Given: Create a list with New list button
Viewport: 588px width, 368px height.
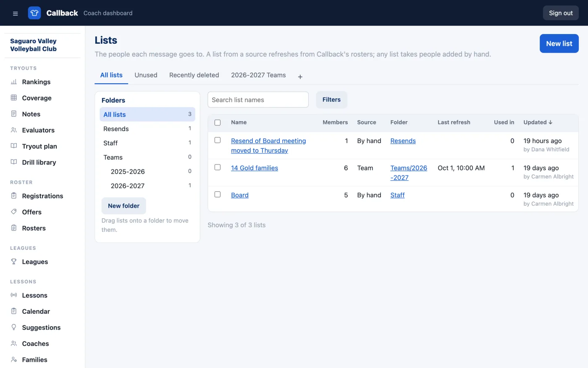Looking at the screenshot, I should click(559, 44).
